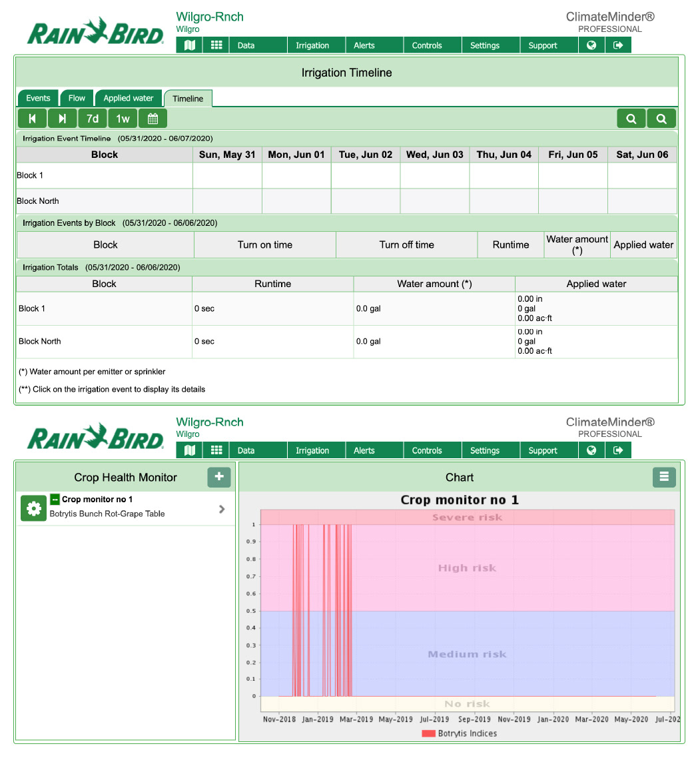Click Block 1 row in Irrigation Totals
This screenshot has height=760, width=700.
coord(346,309)
